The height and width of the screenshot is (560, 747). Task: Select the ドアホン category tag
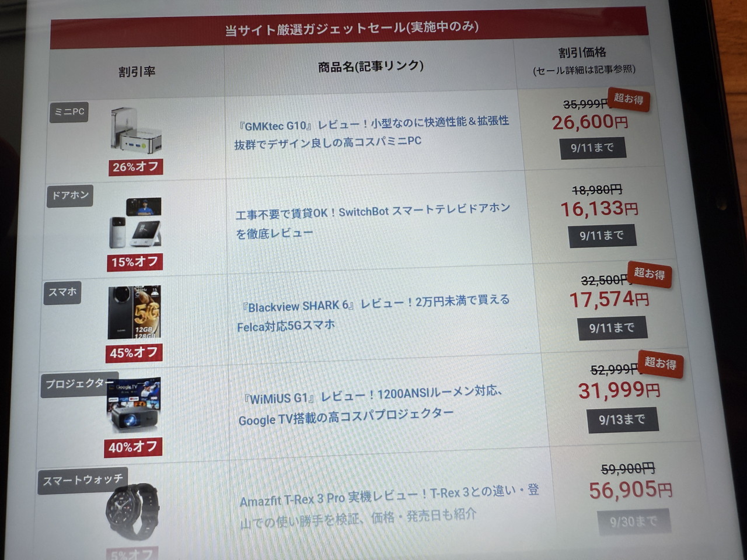70,195
